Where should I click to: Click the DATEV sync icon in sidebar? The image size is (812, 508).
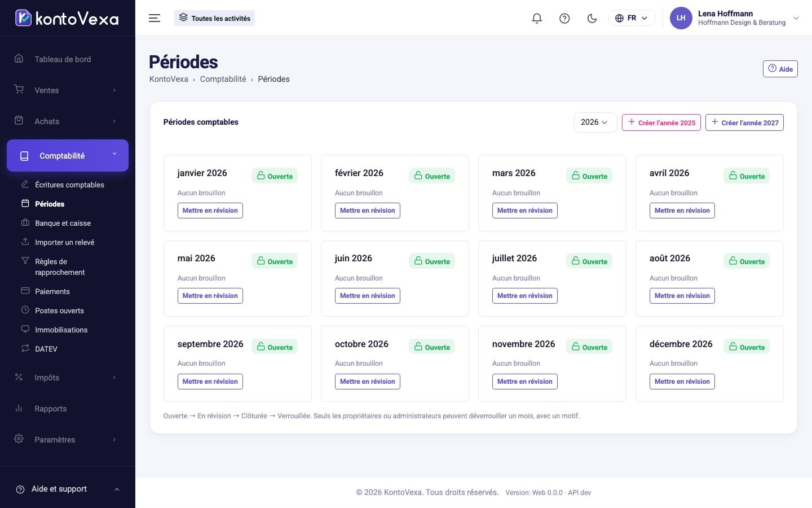25,348
